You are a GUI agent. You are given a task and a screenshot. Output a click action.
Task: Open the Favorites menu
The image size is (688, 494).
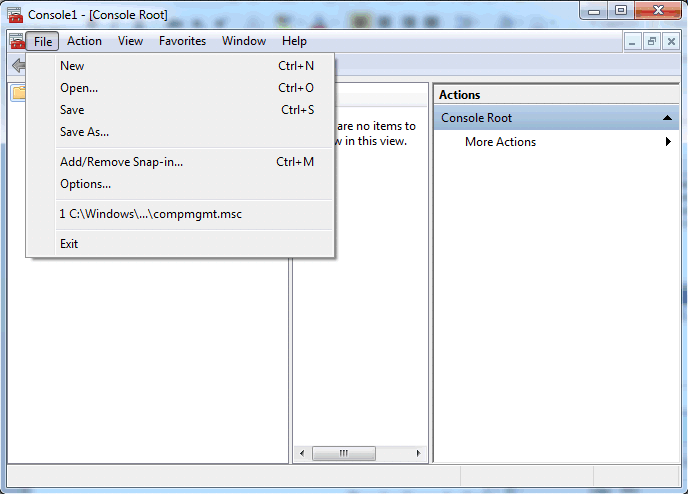pos(182,41)
